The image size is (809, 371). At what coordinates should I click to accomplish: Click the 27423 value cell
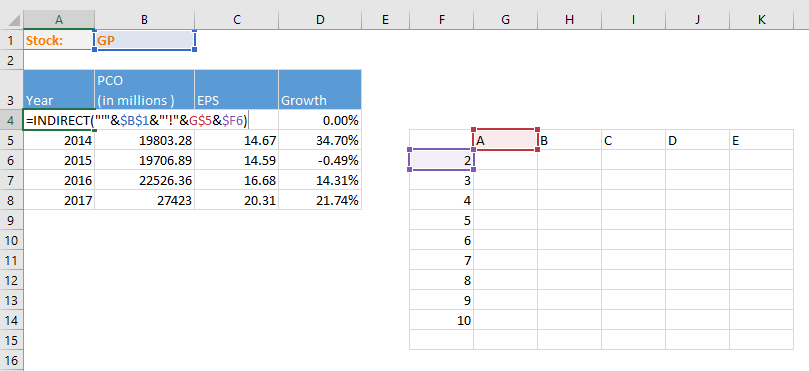pos(144,200)
